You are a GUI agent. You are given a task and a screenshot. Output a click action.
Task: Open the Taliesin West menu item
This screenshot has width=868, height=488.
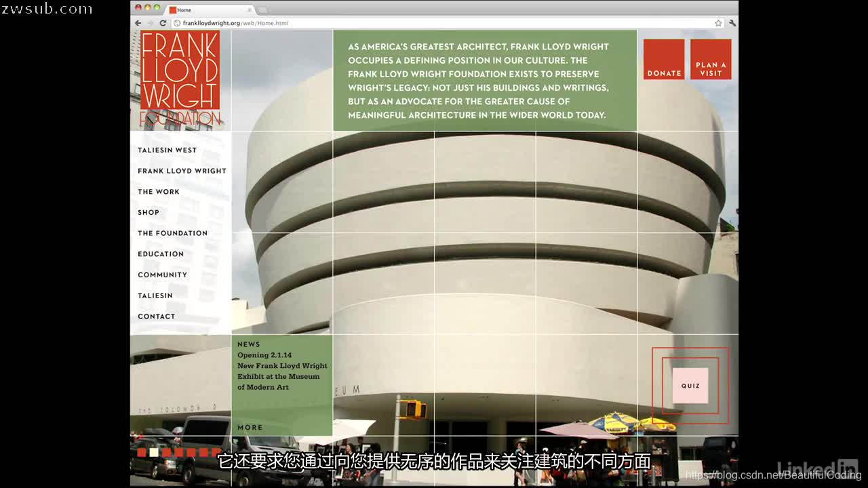click(x=167, y=150)
